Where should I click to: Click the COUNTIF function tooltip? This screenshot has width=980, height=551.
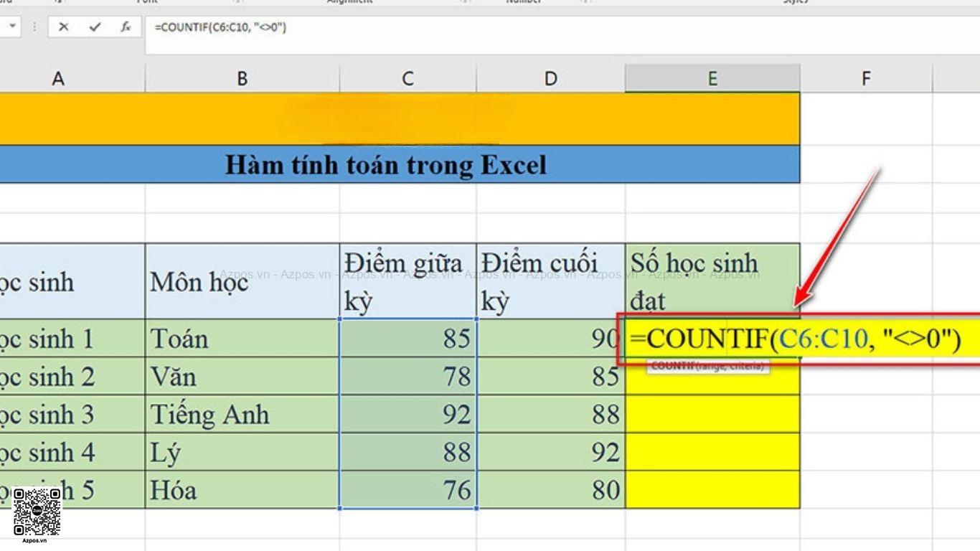tap(707, 366)
